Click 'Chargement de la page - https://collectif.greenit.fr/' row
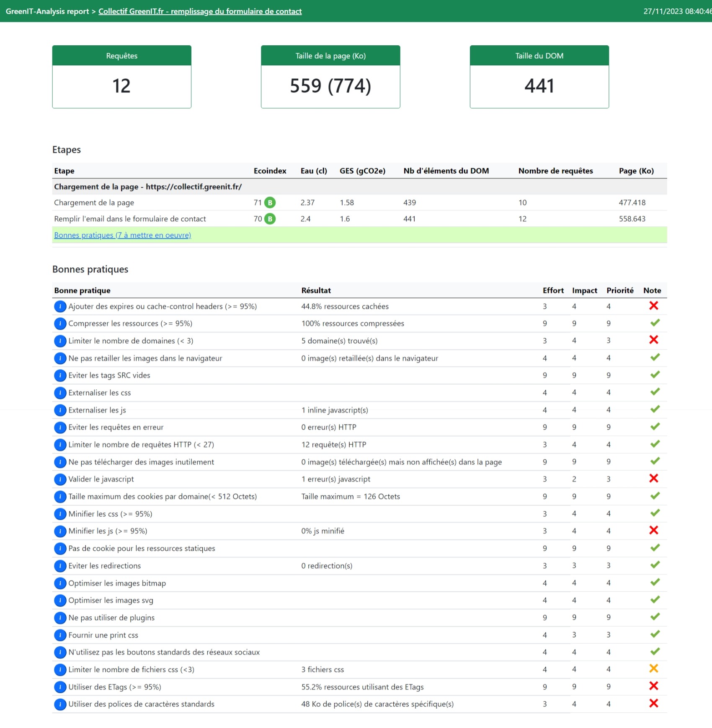The width and height of the screenshot is (712, 728). pos(359,187)
